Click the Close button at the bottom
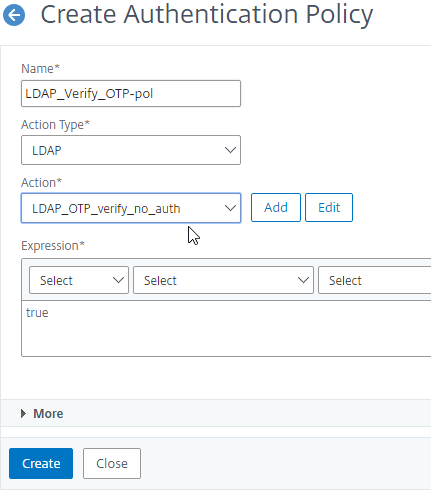The height and width of the screenshot is (490, 431). [112, 463]
